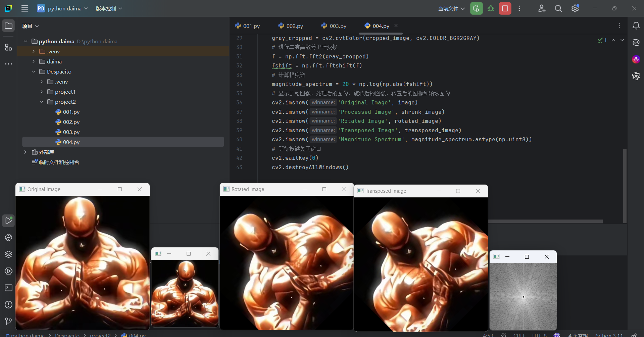Expand the project1 folder
644x337 pixels.
(x=42, y=92)
